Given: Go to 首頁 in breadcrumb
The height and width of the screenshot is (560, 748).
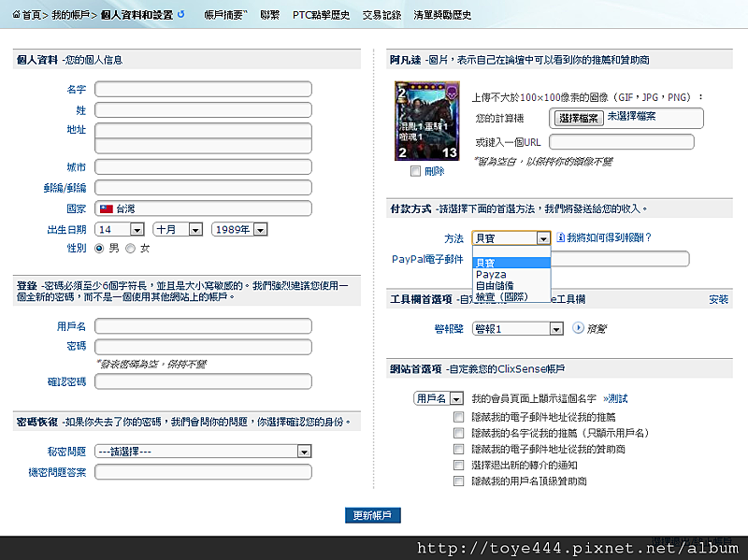Looking at the screenshot, I should [x=32, y=15].
